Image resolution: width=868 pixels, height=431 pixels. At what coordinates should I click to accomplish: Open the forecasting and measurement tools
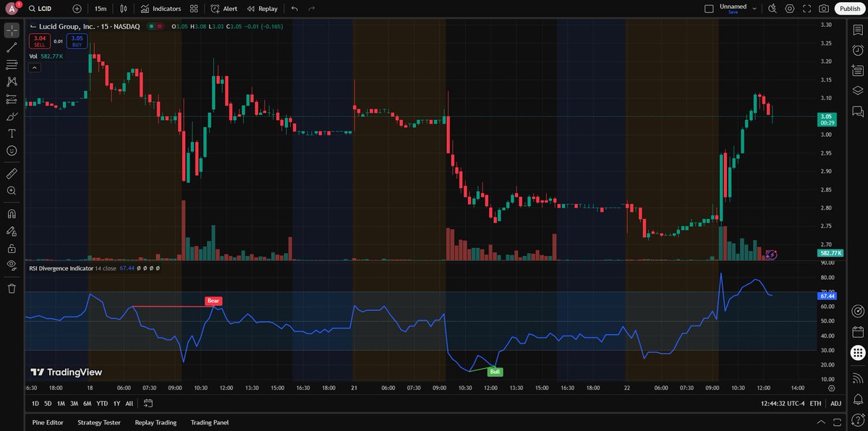(12, 99)
